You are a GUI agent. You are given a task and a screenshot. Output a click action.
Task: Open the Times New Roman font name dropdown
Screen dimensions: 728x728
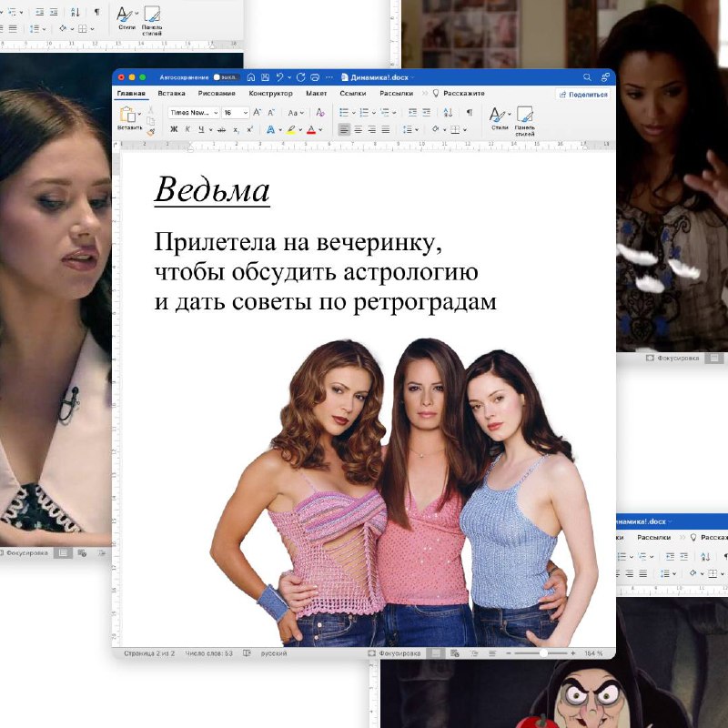[x=194, y=112]
